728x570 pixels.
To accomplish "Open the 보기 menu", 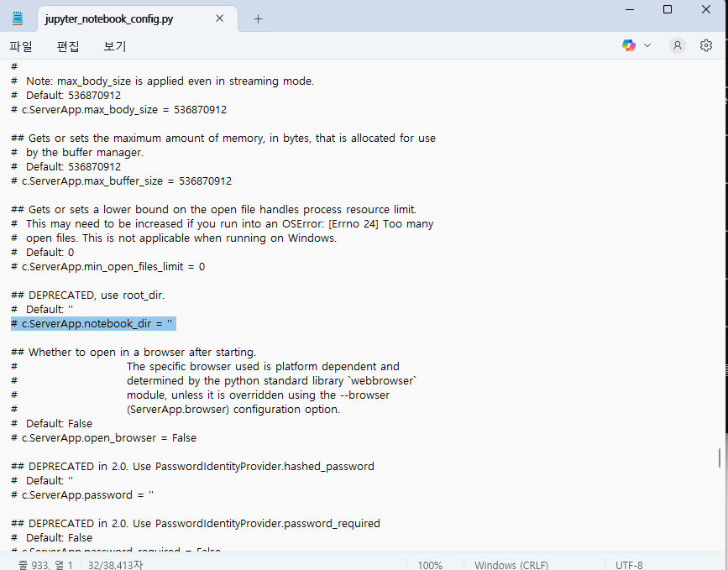I will coord(115,46).
